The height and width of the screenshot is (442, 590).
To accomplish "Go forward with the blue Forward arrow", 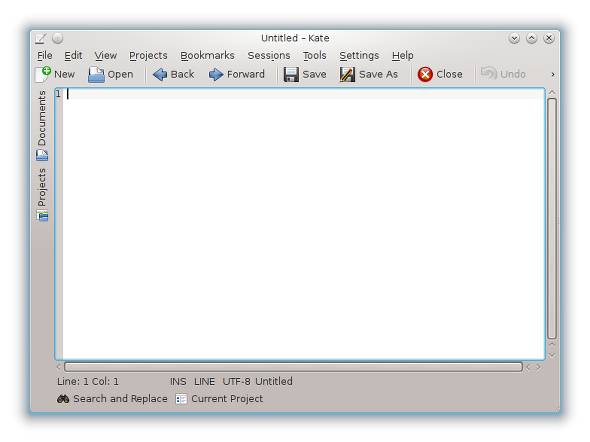I will (x=216, y=74).
